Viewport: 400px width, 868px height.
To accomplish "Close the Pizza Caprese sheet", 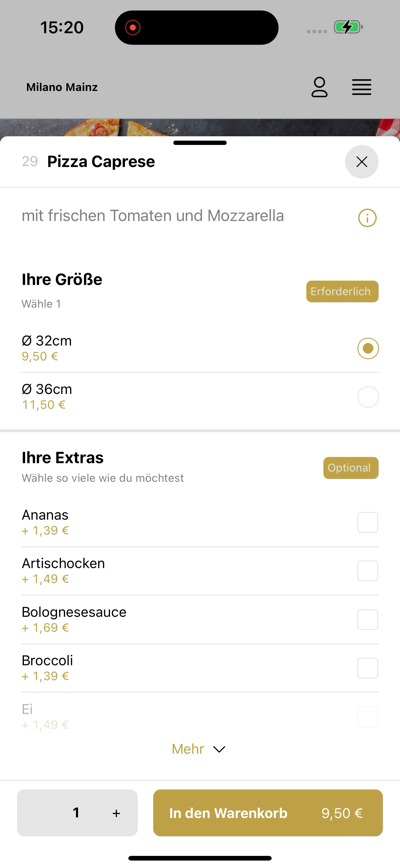I will pyautogui.click(x=362, y=162).
